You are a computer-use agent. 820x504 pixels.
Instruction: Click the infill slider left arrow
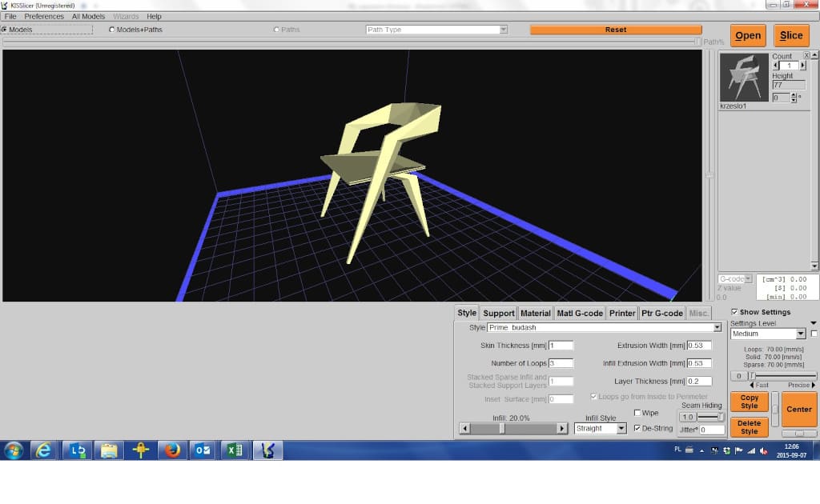[x=464, y=429]
